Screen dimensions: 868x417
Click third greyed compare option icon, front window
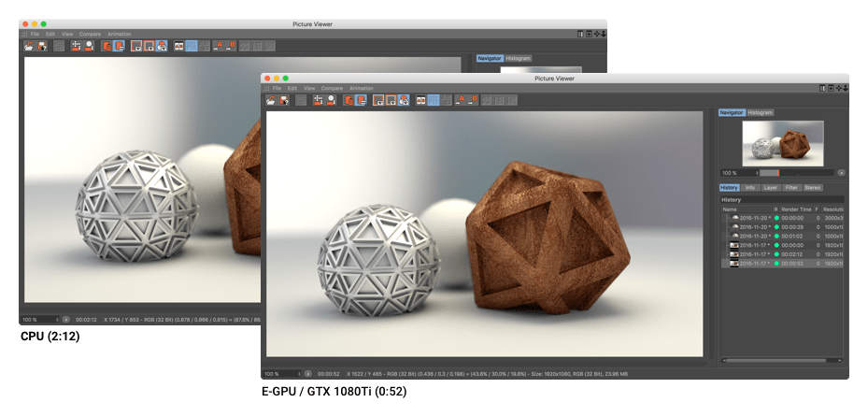[511, 100]
